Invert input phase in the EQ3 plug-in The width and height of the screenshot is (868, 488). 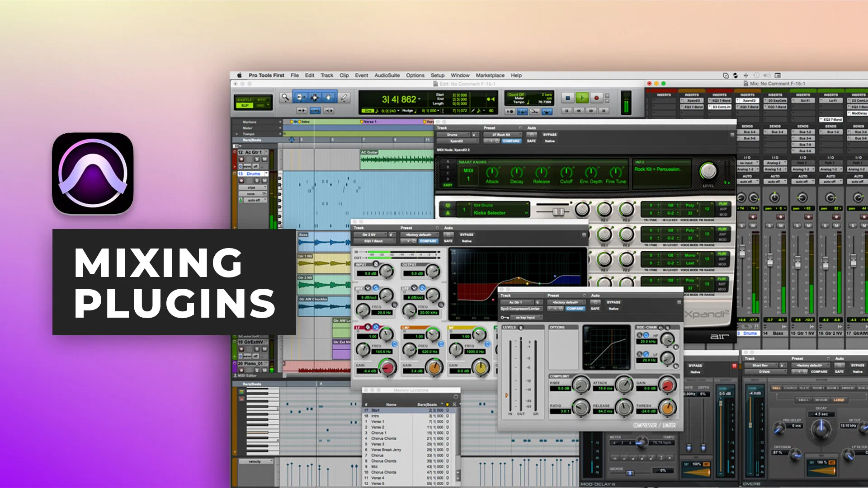(x=376, y=264)
